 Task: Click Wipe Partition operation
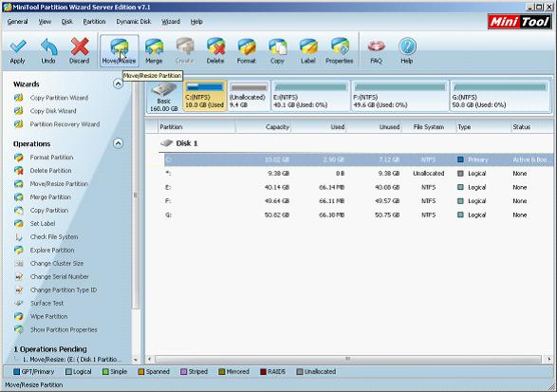pos(48,316)
